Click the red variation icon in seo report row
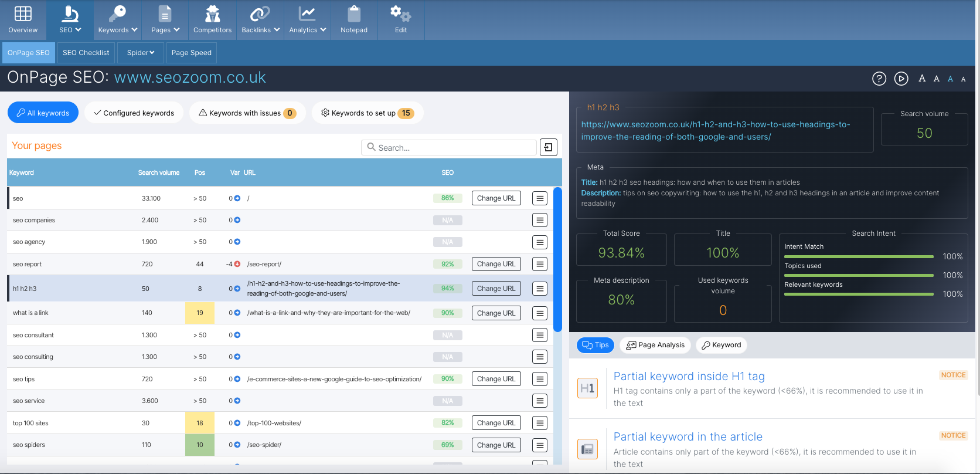Viewport: 980px width, 474px height. pos(237,264)
